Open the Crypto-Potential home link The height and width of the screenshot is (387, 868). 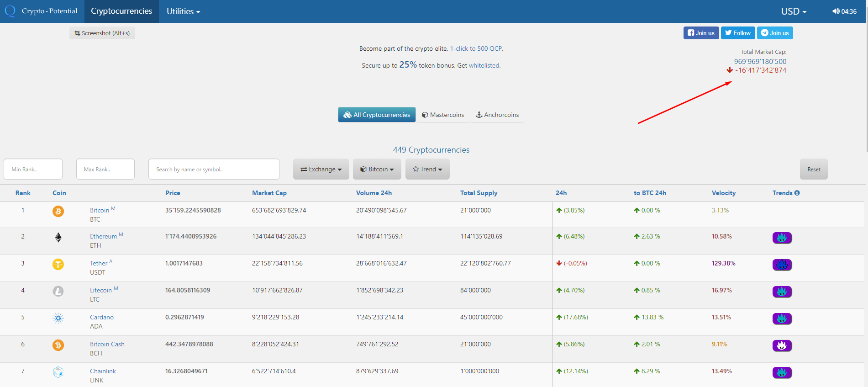[50, 11]
